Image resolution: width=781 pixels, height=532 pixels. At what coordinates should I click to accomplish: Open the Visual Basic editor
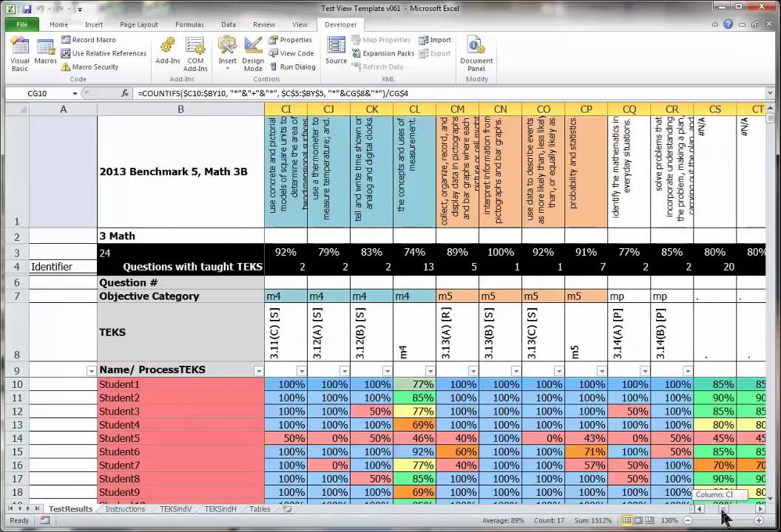click(19, 54)
